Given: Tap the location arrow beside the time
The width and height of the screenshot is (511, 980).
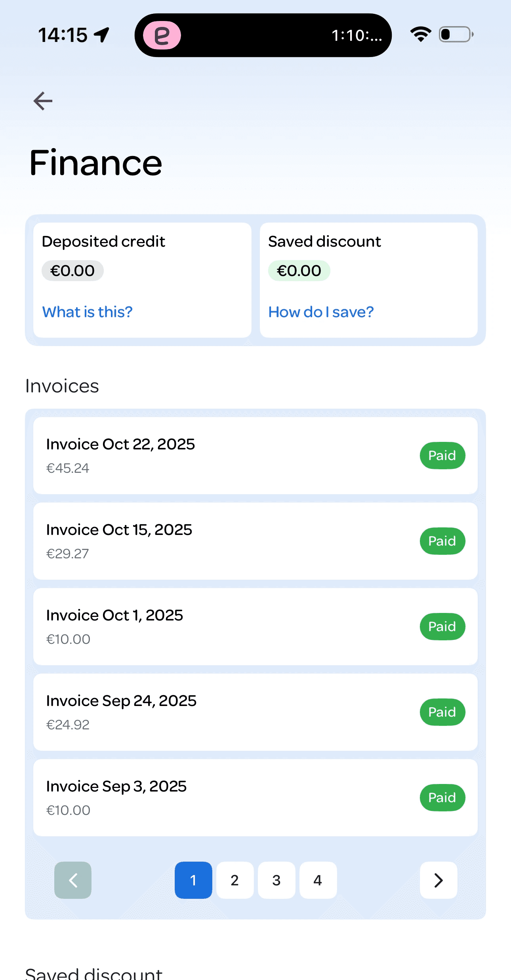Looking at the screenshot, I should (x=102, y=35).
